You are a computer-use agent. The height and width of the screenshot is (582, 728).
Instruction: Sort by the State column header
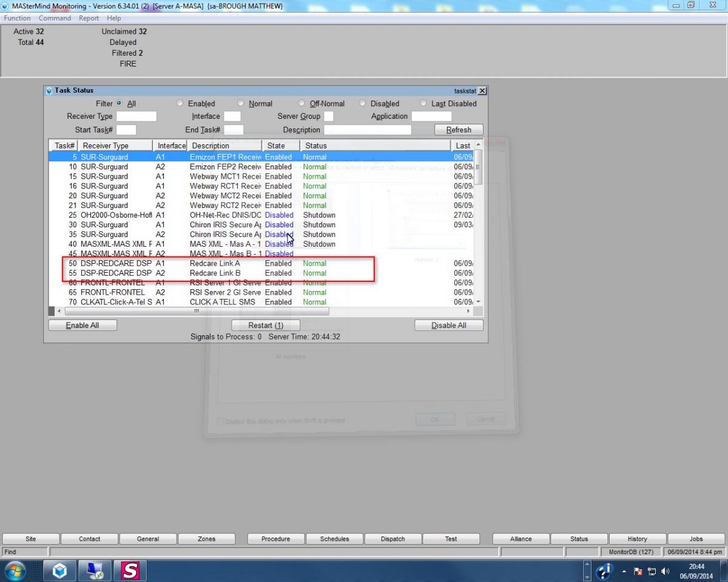pos(281,145)
